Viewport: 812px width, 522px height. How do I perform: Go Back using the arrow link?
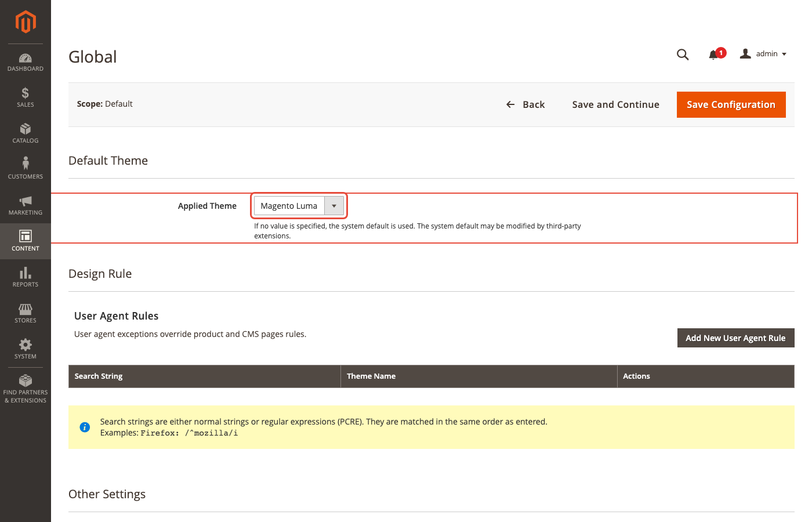(525, 104)
